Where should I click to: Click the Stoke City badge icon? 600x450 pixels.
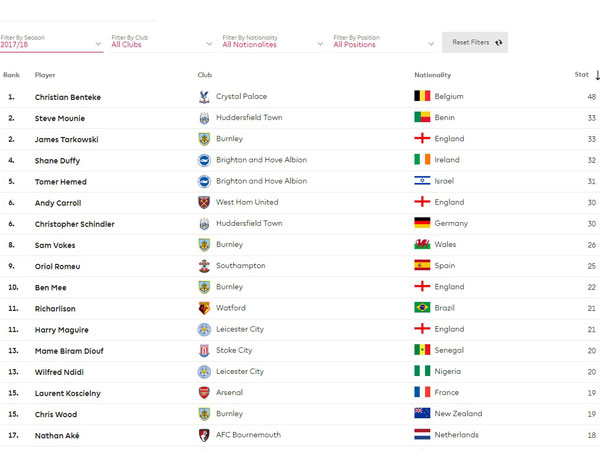(204, 351)
